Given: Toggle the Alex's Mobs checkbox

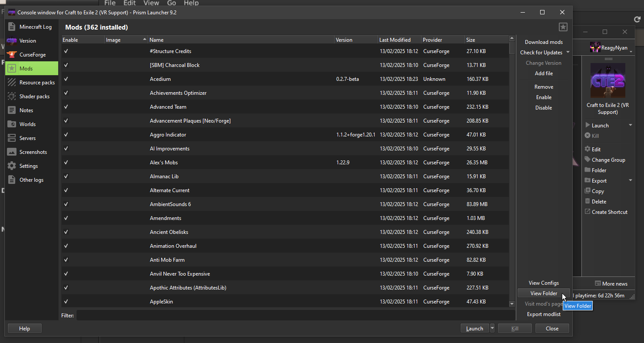Looking at the screenshot, I should coord(66,163).
